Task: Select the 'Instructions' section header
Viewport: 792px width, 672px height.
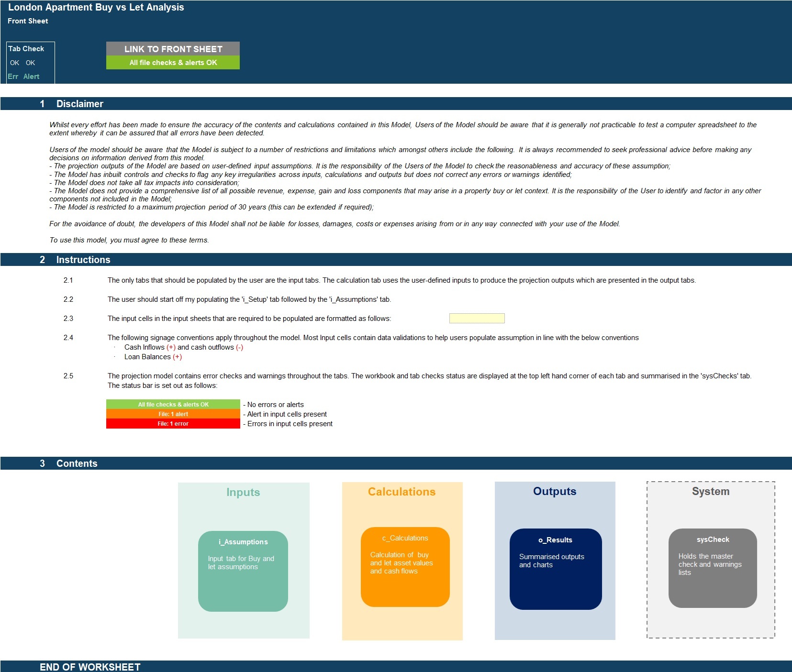Action: pos(83,260)
